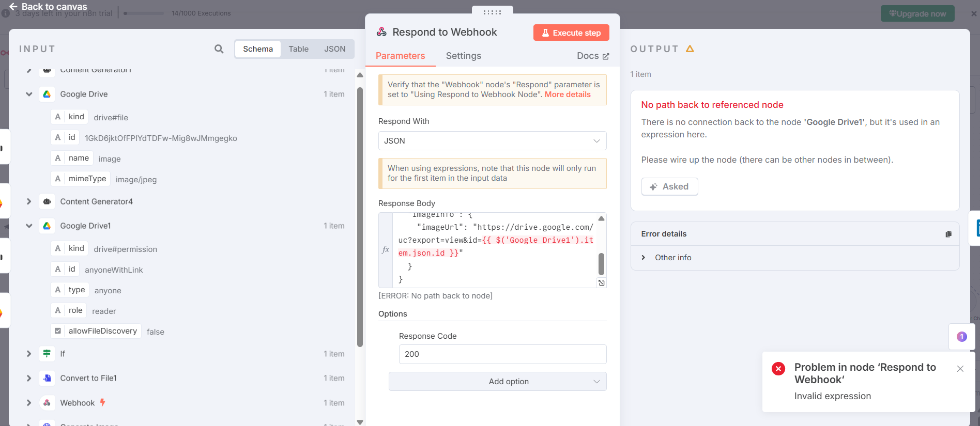
Task: Collapse the Google Drive input node
Action: [x=29, y=94]
